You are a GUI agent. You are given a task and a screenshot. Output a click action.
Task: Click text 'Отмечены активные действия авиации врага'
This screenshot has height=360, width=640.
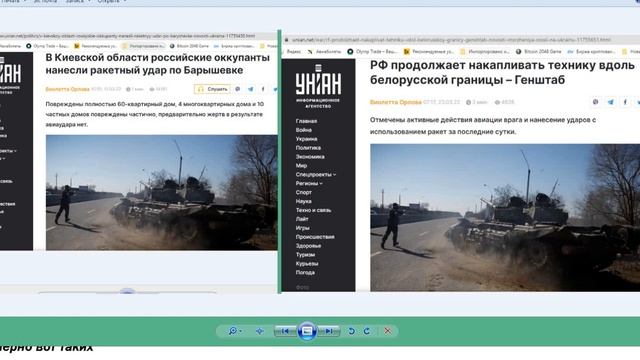[x=483, y=126]
